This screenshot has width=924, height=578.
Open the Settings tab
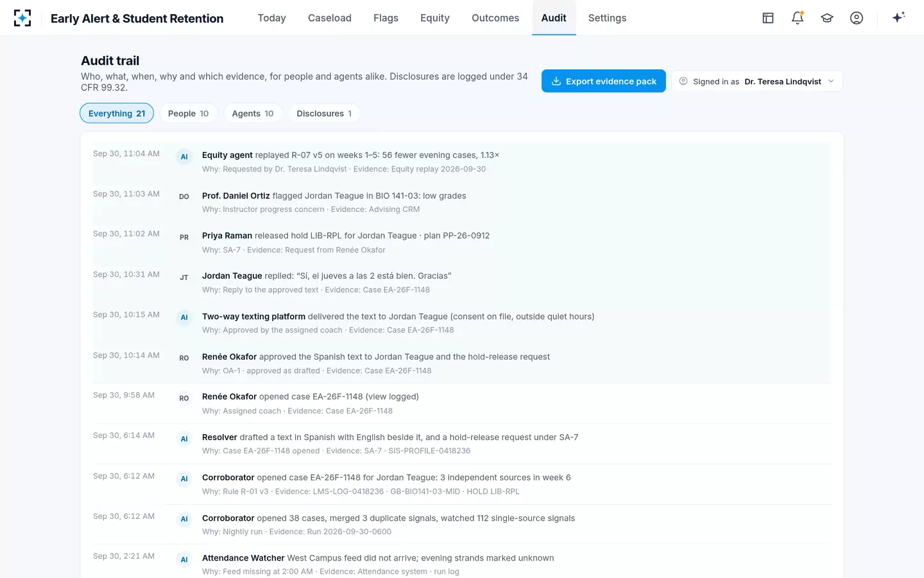click(x=607, y=18)
